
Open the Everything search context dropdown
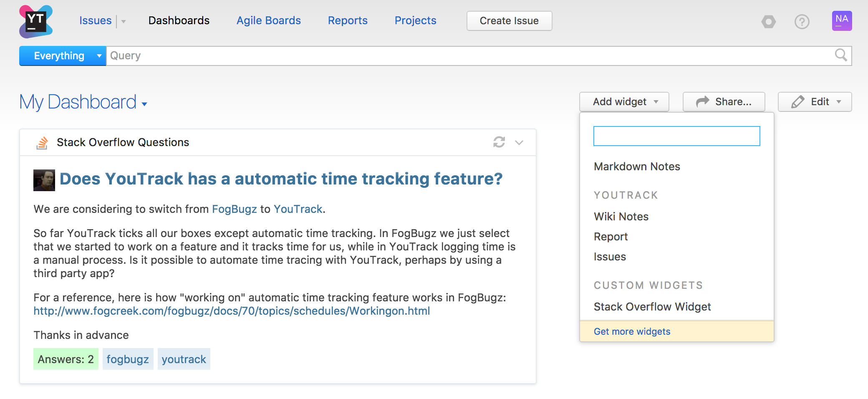tap(63, 56)
